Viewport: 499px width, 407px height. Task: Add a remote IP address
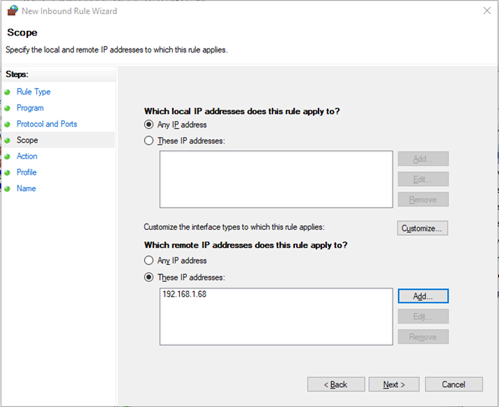pyautogui.click(x=423, y=296)
